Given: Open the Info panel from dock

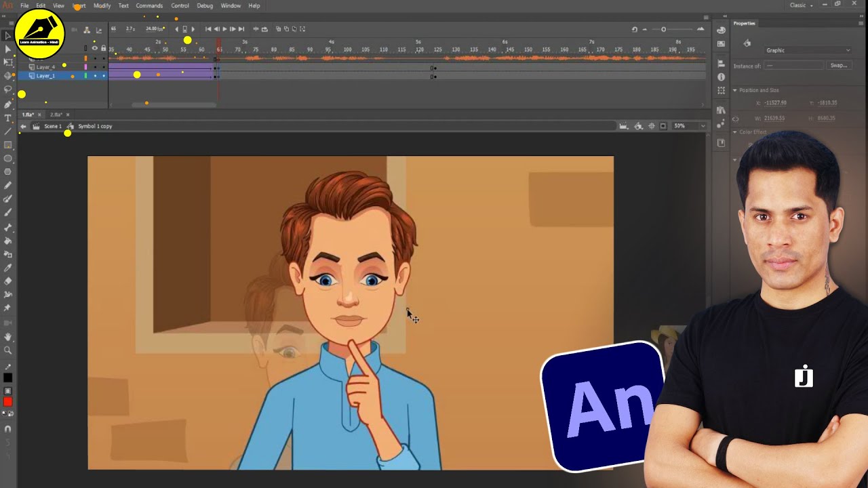Looking at the screenshot, I should (721, 77).
